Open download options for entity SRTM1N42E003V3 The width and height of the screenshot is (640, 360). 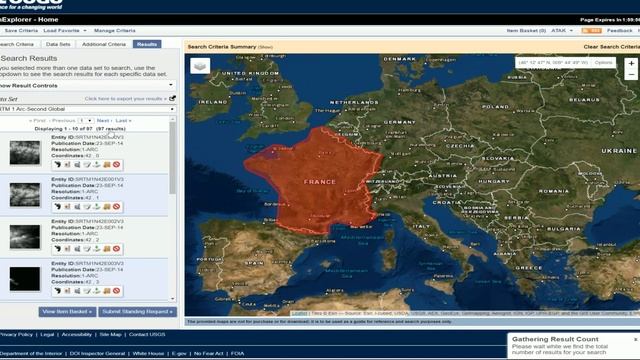coord(97,291)
